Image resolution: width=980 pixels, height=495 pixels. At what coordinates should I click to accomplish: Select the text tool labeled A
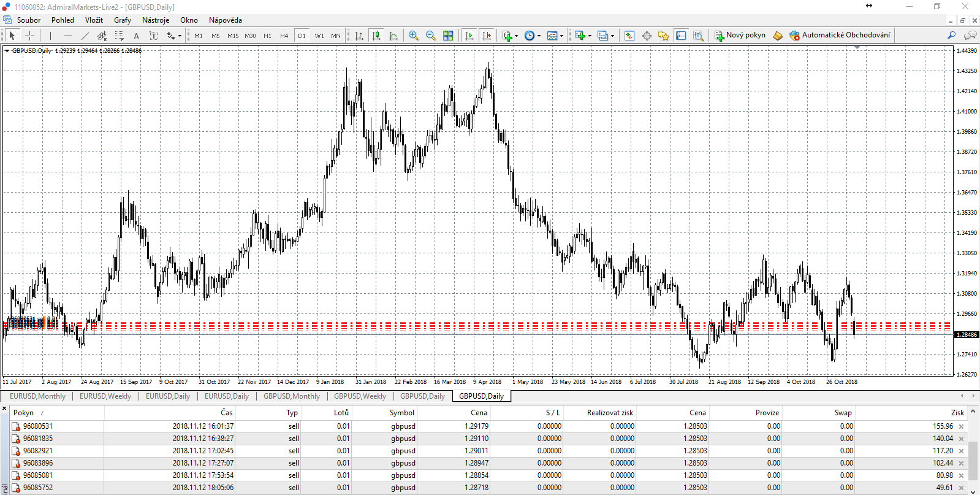(136, 36)
